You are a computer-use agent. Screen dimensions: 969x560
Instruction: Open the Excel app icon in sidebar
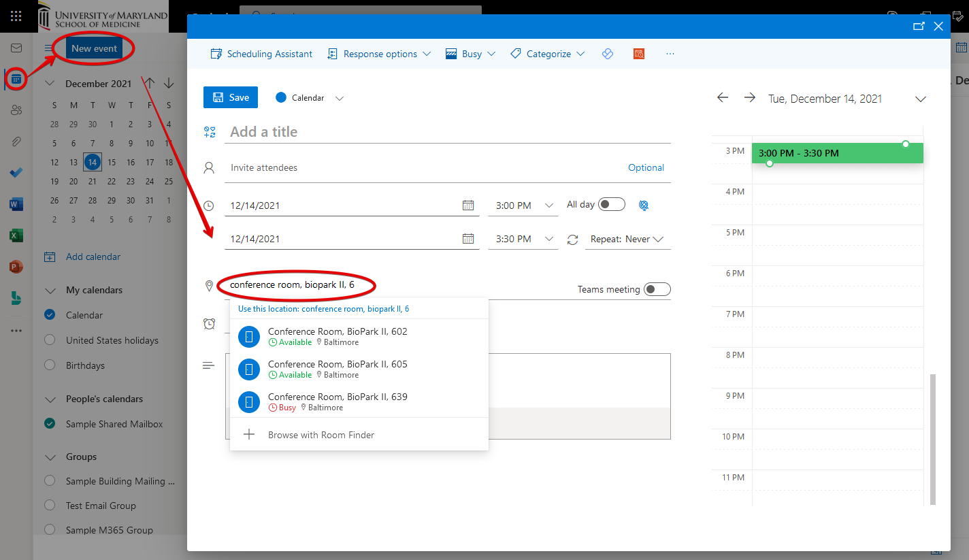[16, 235]
